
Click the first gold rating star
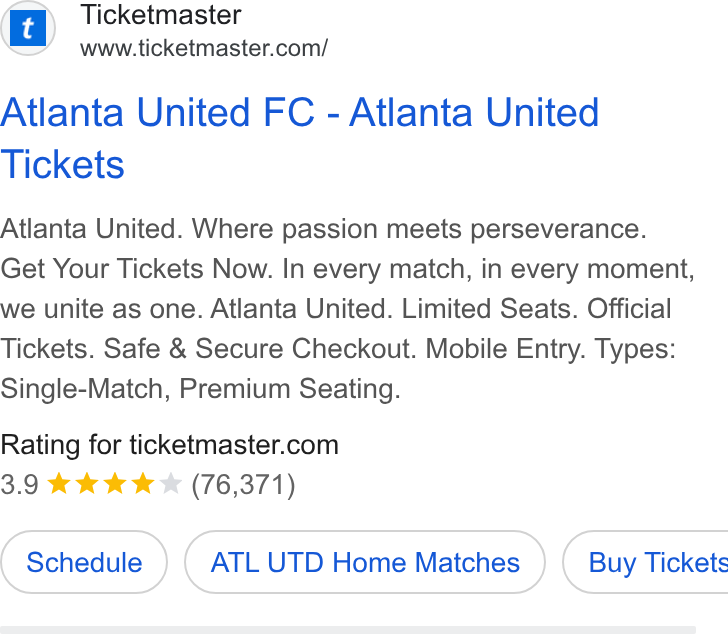click(59, 484)
